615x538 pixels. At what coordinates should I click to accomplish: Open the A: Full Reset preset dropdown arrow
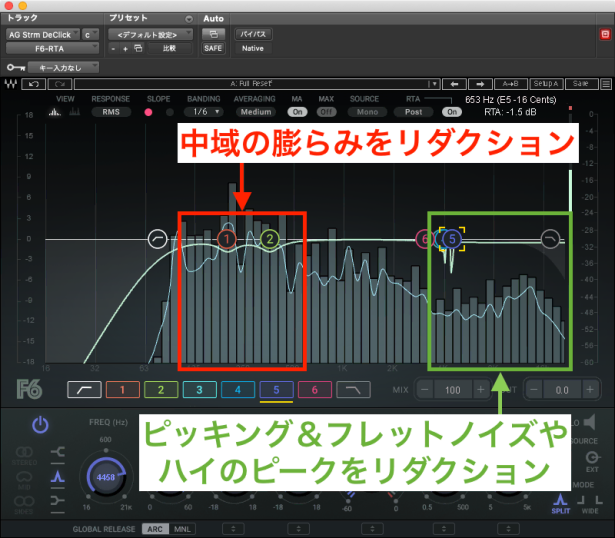(x=433, y=84)
